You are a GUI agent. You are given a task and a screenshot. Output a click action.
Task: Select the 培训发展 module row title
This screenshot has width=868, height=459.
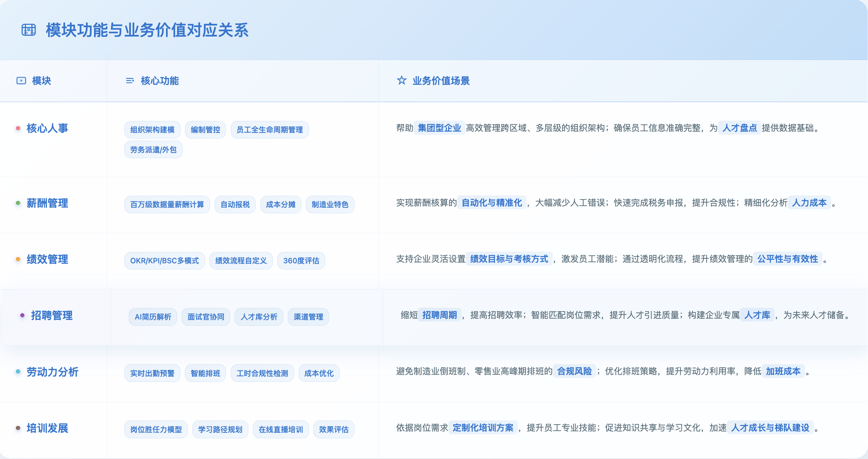(x=47, y=428)
